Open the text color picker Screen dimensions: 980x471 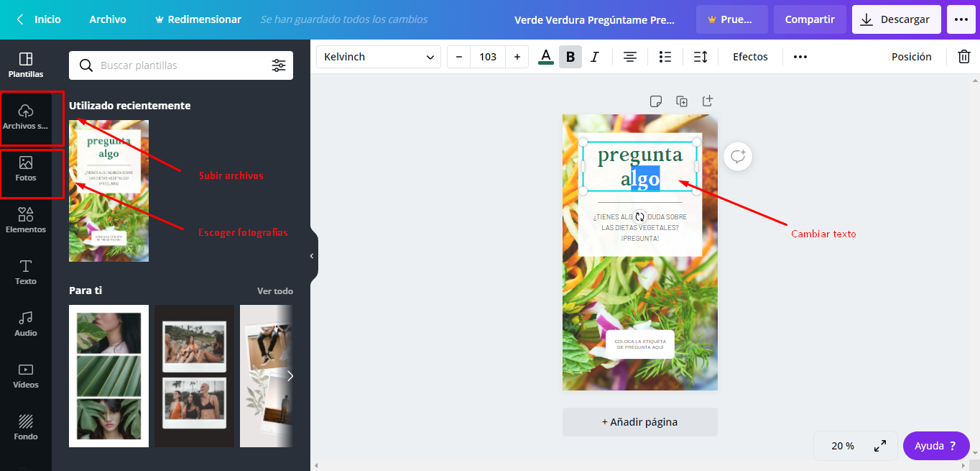pos(546,57)
